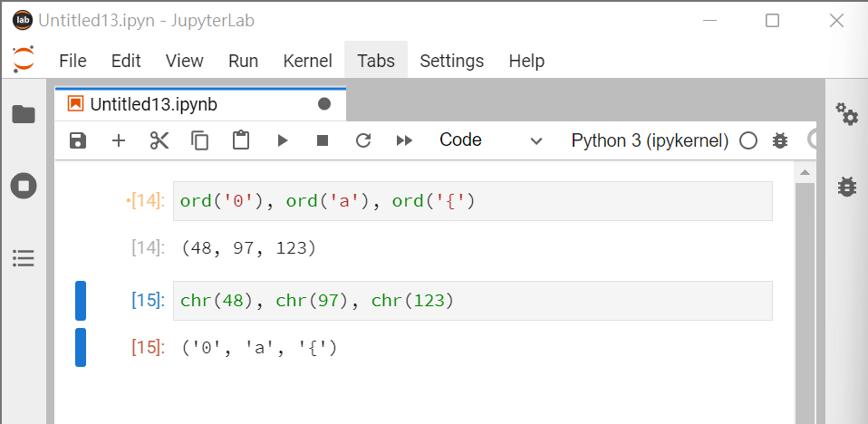This screenshot has height=424, width=868.
Task: Open the File menu
Action: [73, 61]
